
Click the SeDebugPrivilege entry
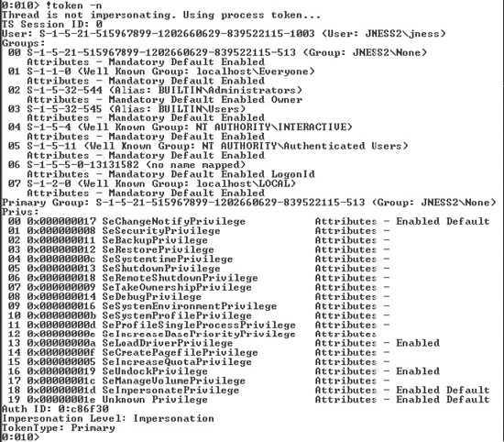click(152, 296)
